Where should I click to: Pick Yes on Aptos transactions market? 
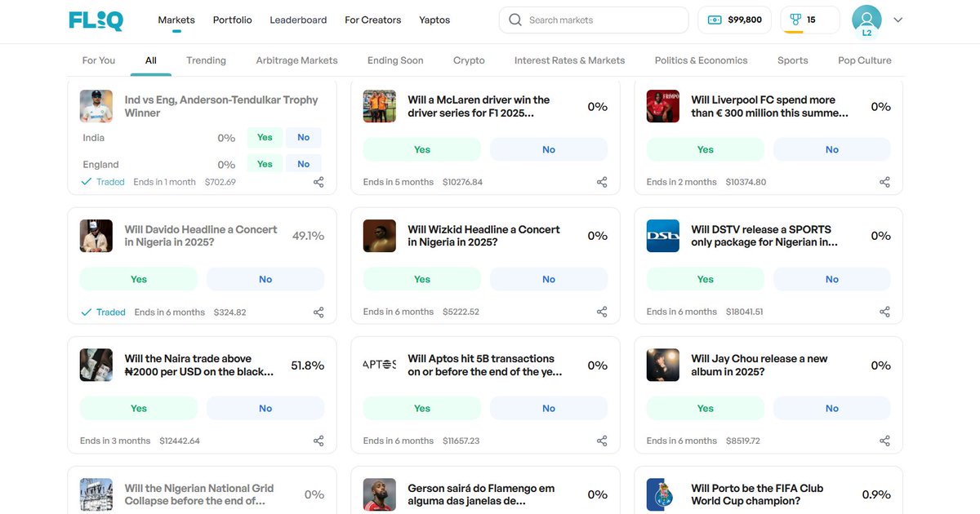422,408
